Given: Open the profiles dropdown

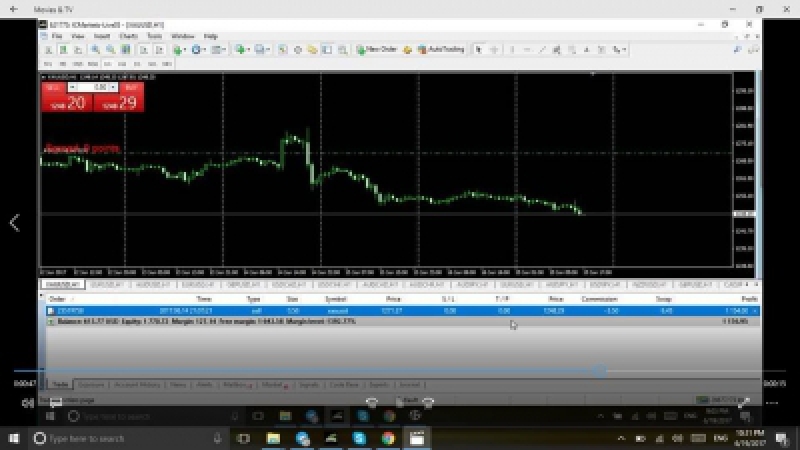Looking at the screenshot, I should [x=262, y=50].
